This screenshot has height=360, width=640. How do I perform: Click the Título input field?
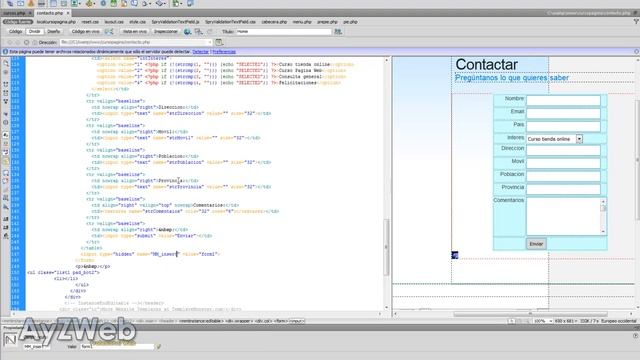click(x=284, y=31)
